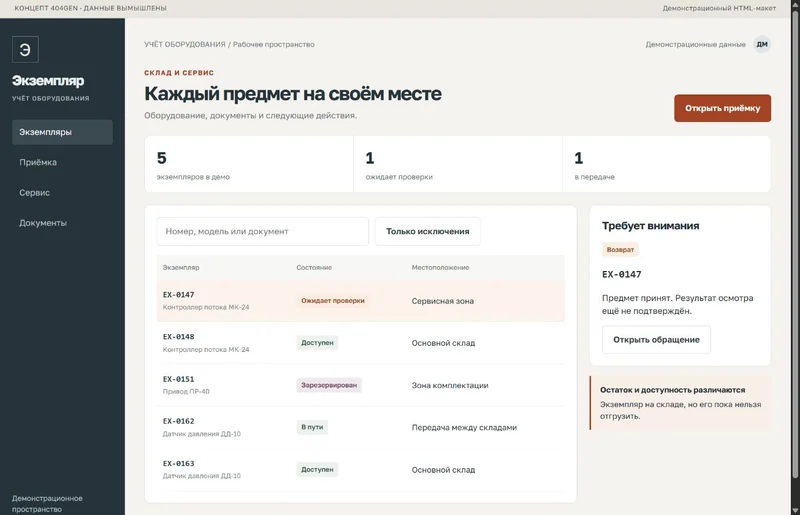Screen dimensions: 800x515
Task: Select row EX-0151
Action: tap(361, 385)
